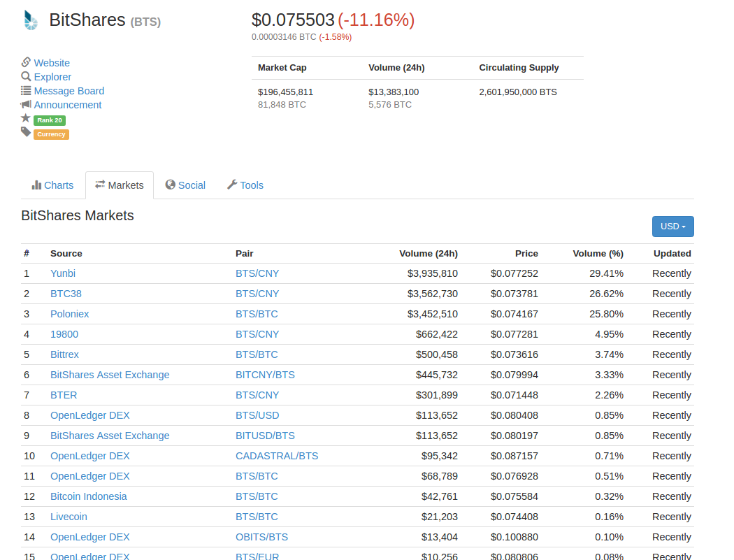The width and height of the screenshot is (734, 560).
Task: Click the CADASTRAL/BTS pair link
Action: [277, 456]
